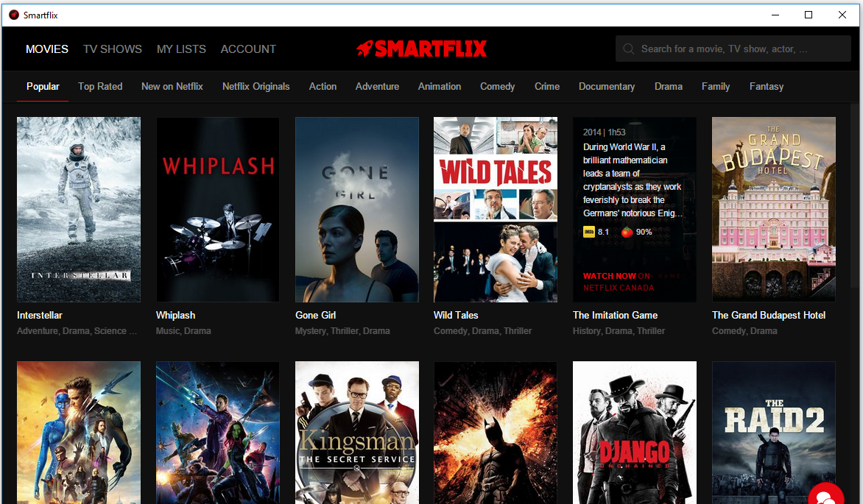Click the "Music, Drama" genre line
863x504 pixels.
(x=184, y=330)
